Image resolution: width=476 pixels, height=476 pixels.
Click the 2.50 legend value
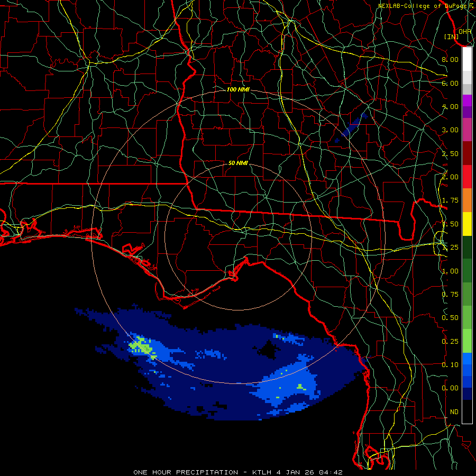tap(450, 153)
